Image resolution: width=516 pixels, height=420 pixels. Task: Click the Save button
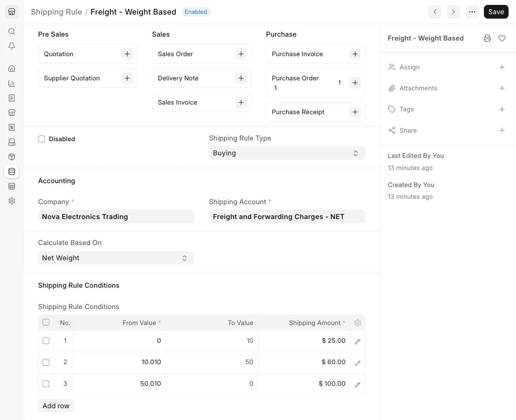(496, 12)
